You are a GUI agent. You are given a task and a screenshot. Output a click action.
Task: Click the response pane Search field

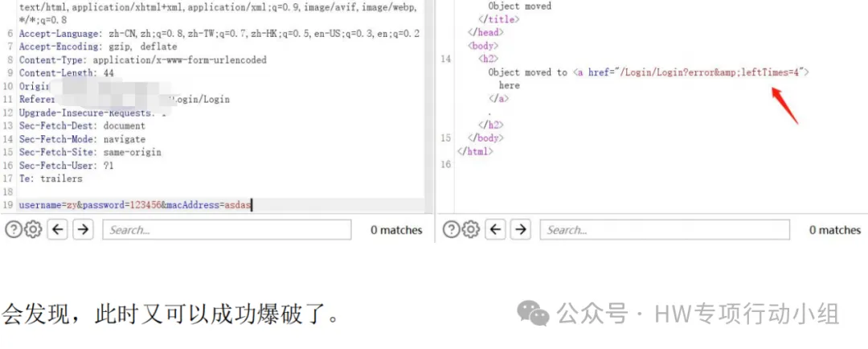click(665, 229)
